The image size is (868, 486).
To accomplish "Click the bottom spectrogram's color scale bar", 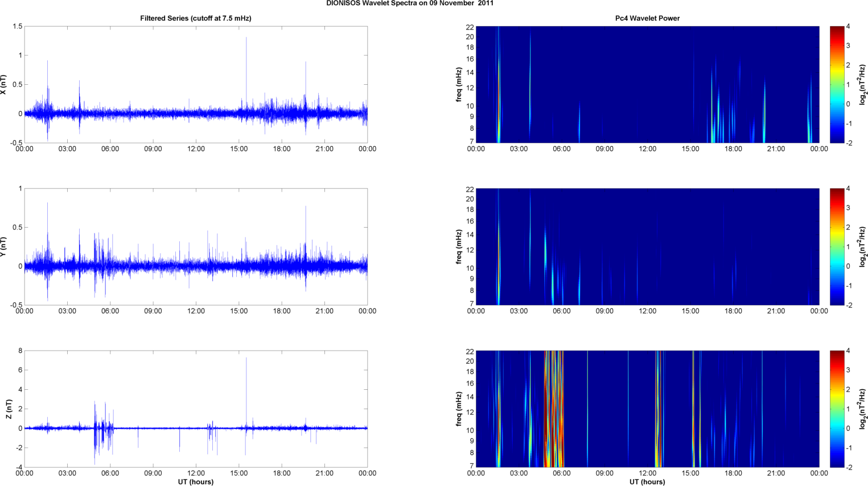I will click(837, 409).
